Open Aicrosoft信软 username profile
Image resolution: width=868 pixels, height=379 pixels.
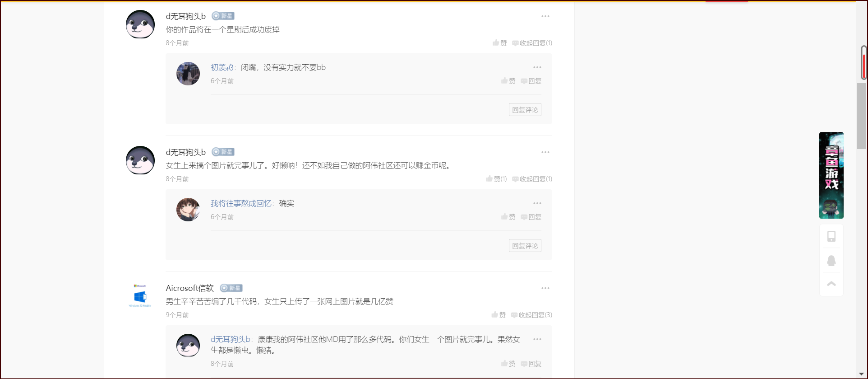pyautogui.click(x=189, y=288)
